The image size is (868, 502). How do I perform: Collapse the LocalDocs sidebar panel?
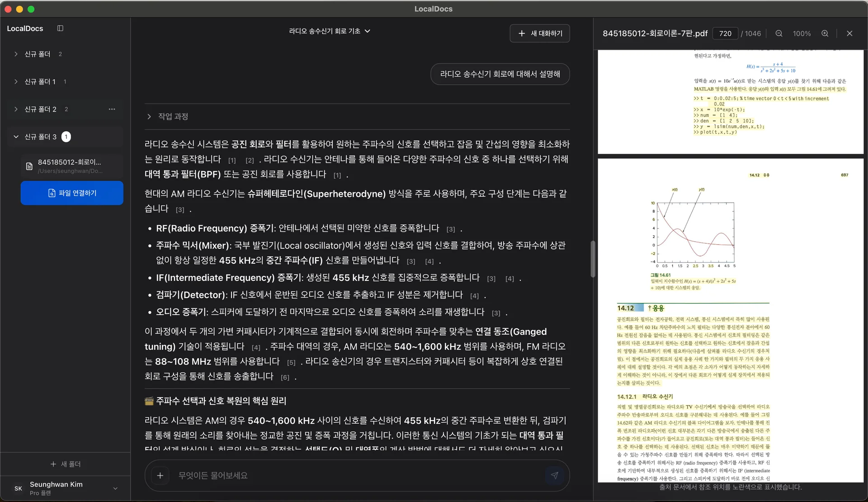pos(60,28)
